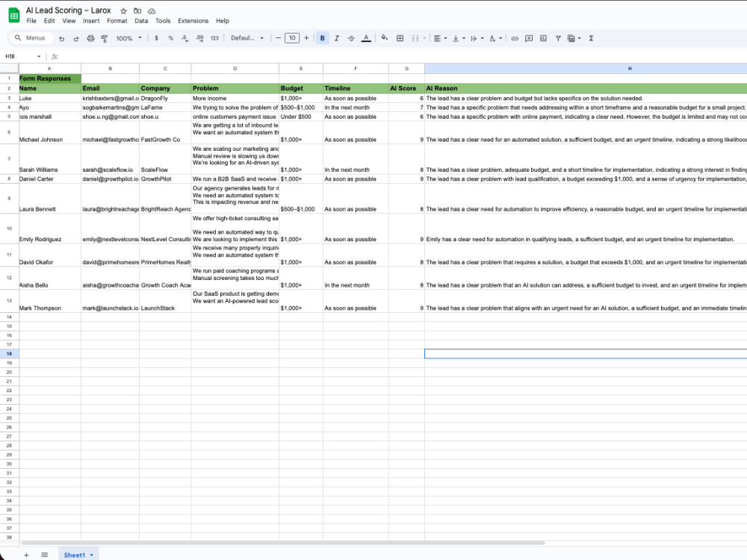Click cell with Michael Johnson

point(49,132)
